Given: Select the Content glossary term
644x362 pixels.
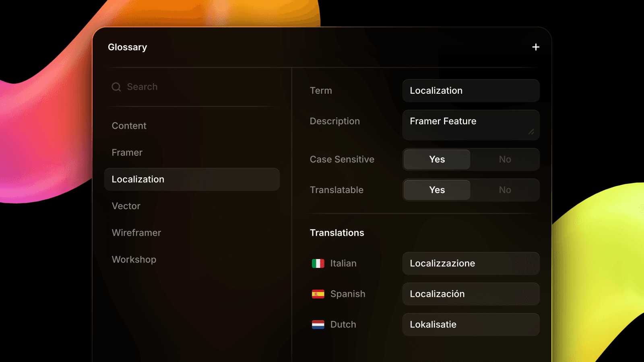Looking at the screenshot, I should point(129,126).
